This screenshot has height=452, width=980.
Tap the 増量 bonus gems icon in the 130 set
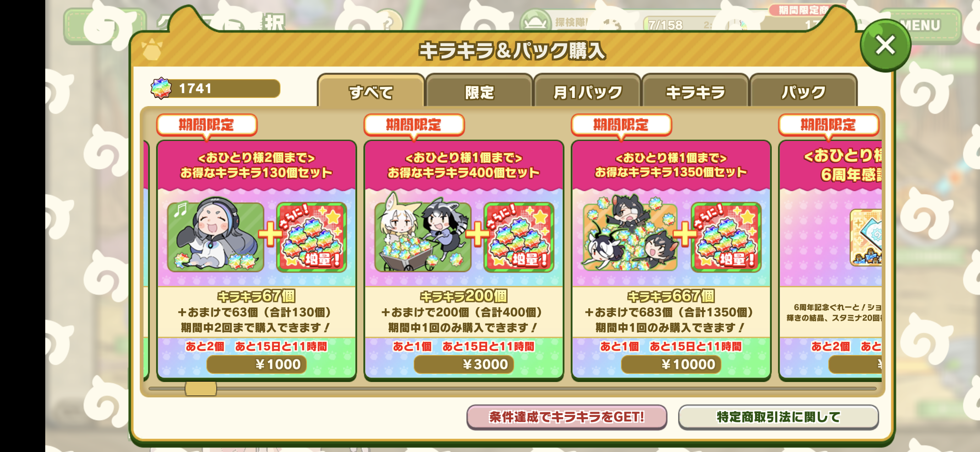312,237
